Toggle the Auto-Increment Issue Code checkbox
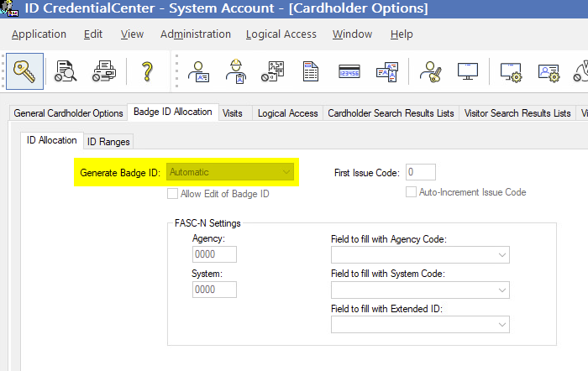This screenshot has width=588, height=371. pos(412,192)
